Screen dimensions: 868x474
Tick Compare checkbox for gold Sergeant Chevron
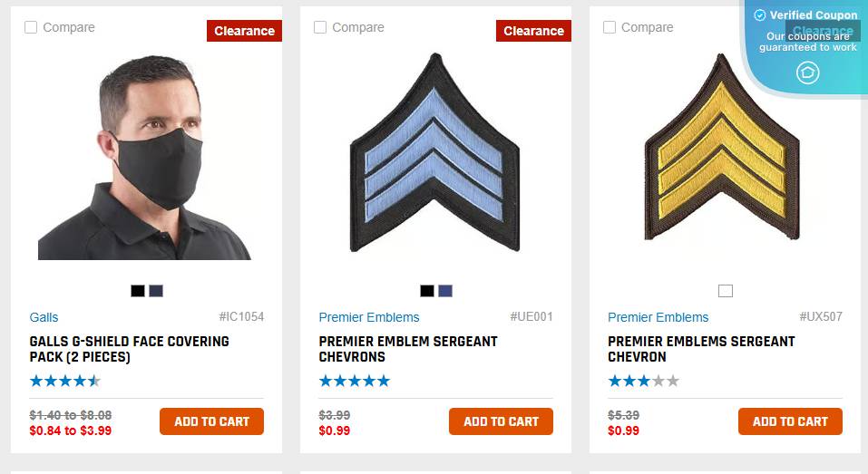[x=610, y=27]
